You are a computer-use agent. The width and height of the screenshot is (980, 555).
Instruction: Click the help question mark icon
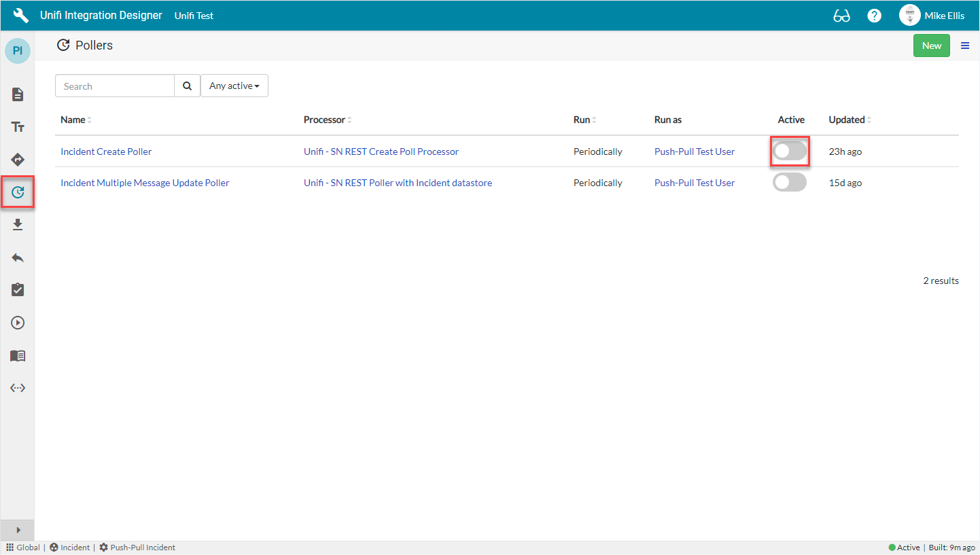pyautogui.click(x=875, y=16)
